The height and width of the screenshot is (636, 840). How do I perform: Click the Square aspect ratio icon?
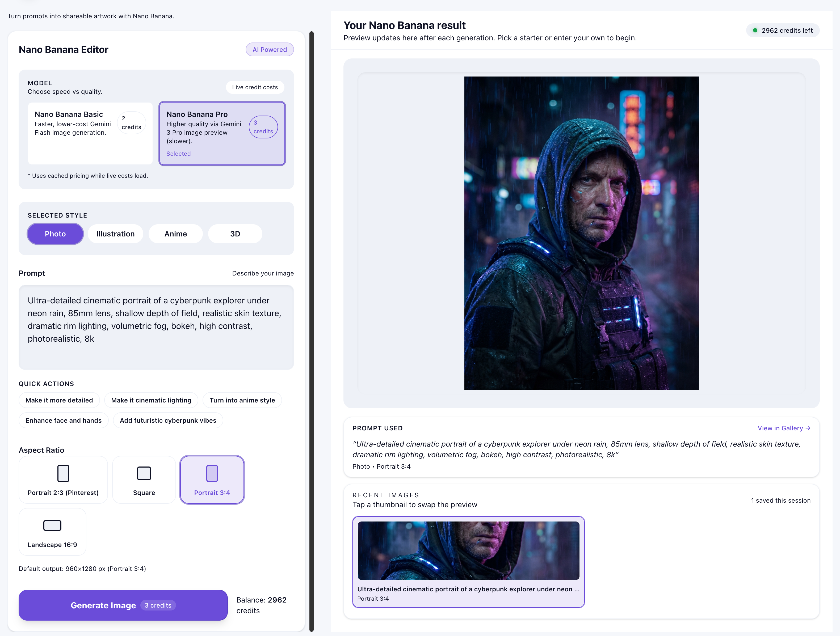click(144, 473)
